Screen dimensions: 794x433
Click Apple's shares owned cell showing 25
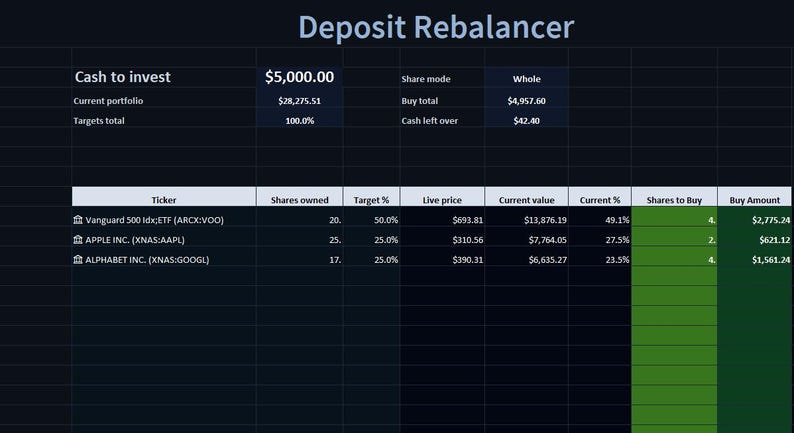coord(300,240)
